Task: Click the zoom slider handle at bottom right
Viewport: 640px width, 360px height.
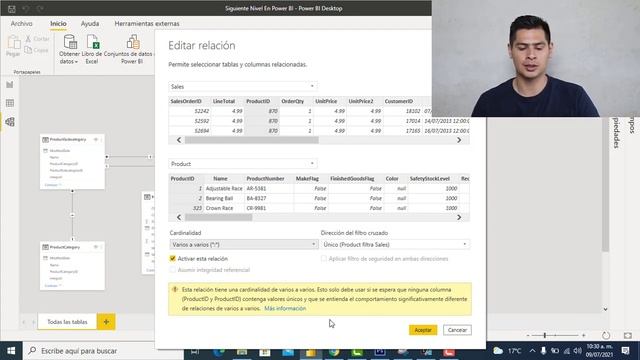Action: 544,335
